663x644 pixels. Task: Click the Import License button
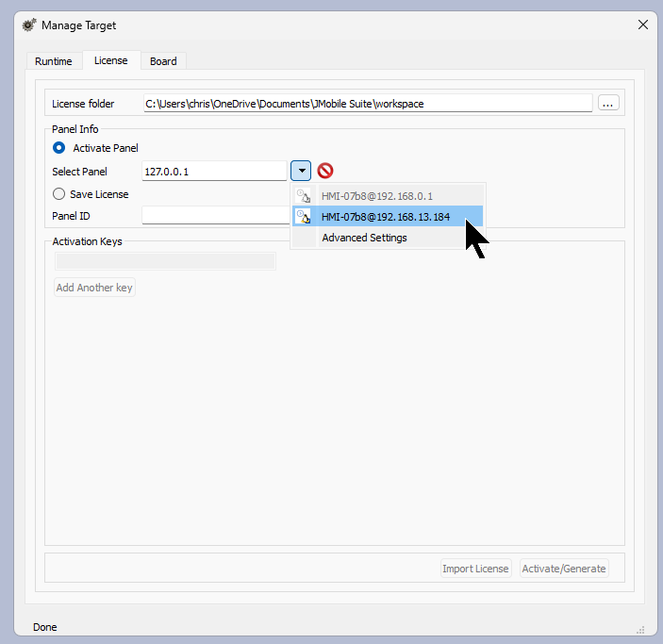[x=475, y=569]
